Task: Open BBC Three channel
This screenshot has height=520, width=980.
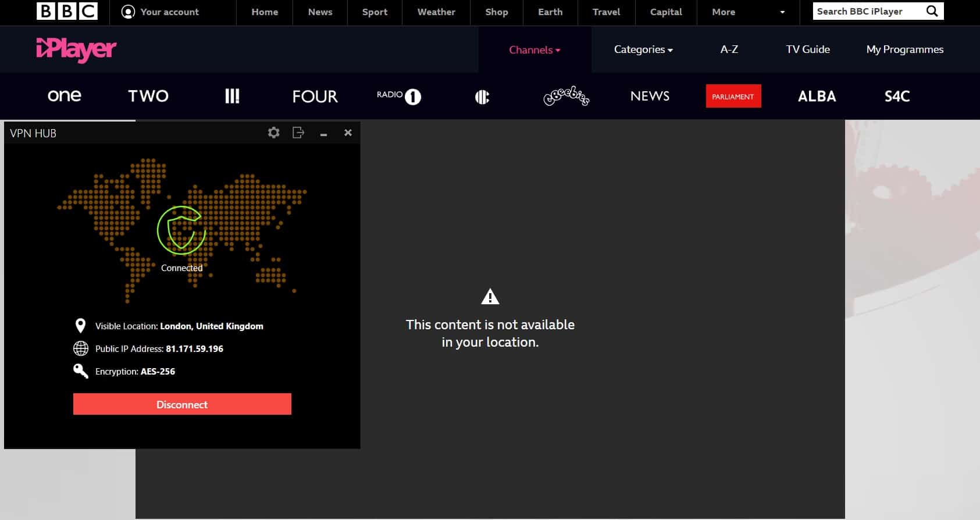Action: click(232, 96)
